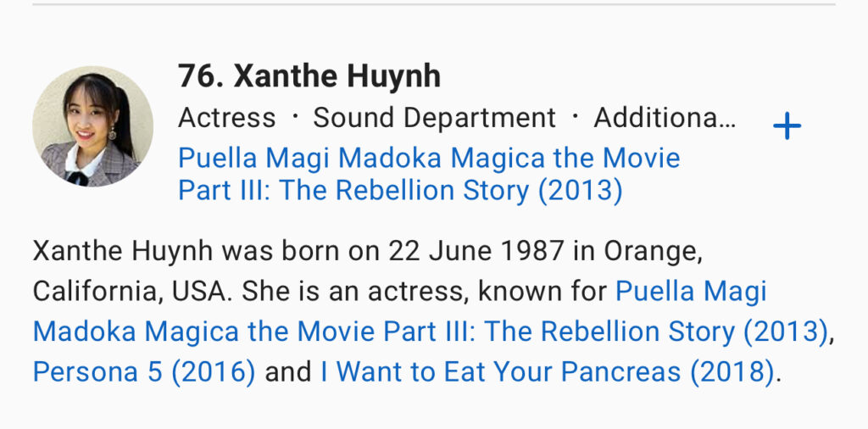868x429 pixels.
Task: Open the Persona 5 (2016) link
Action: pyautogui.click(x=144, y=371)
